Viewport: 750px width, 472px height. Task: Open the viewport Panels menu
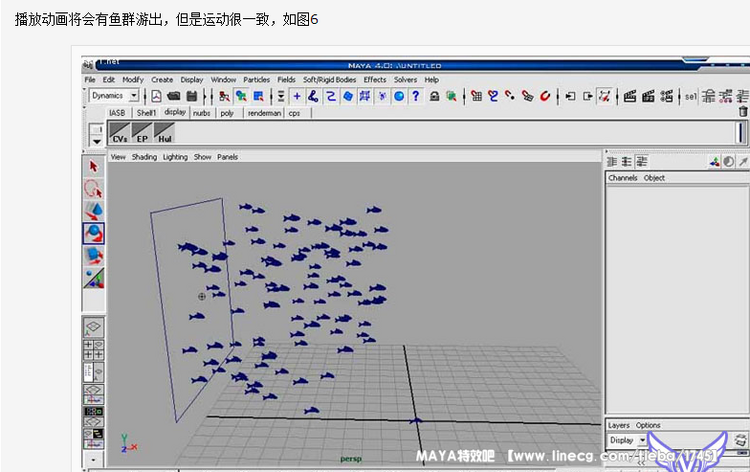click(x=227, y=157)
